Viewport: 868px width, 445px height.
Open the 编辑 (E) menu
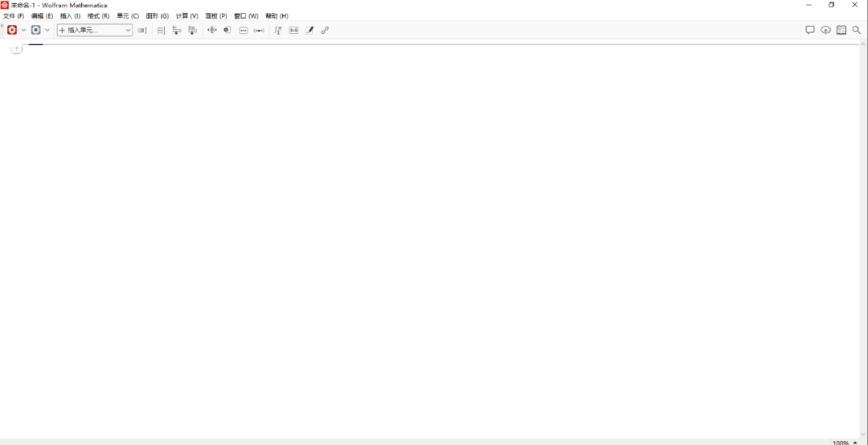(x=42, y=16)
